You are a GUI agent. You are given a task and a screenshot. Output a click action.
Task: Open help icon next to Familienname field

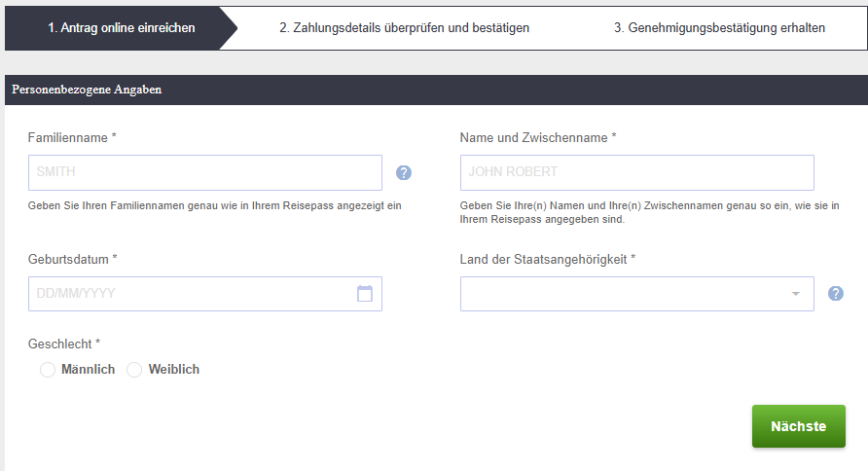click(404, 172)
